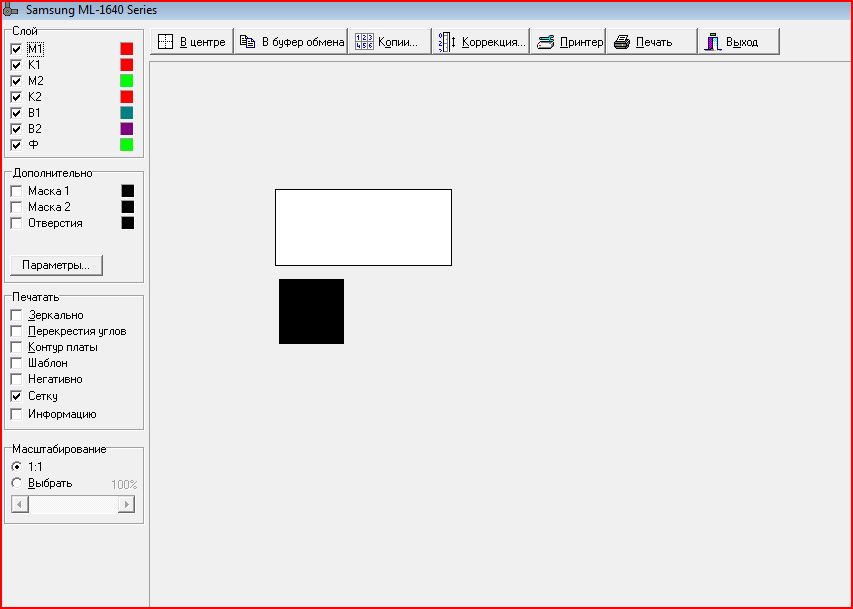Pick the Маска 2 black color swatch
This screenshot has width=853, height=609.
coord(127,207)
